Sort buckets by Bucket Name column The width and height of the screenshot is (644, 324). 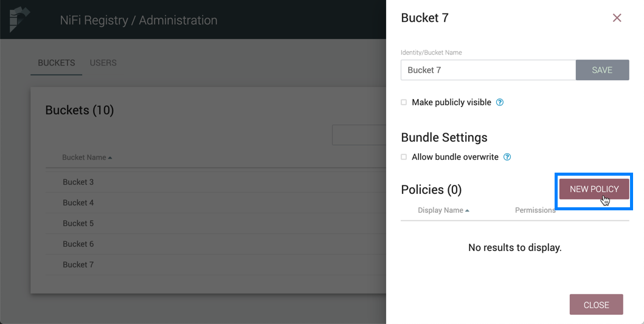point(87,157)
